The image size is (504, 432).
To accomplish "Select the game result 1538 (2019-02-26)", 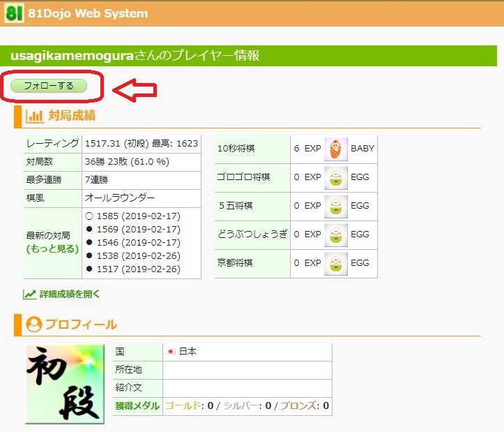I will pos(133,255).
